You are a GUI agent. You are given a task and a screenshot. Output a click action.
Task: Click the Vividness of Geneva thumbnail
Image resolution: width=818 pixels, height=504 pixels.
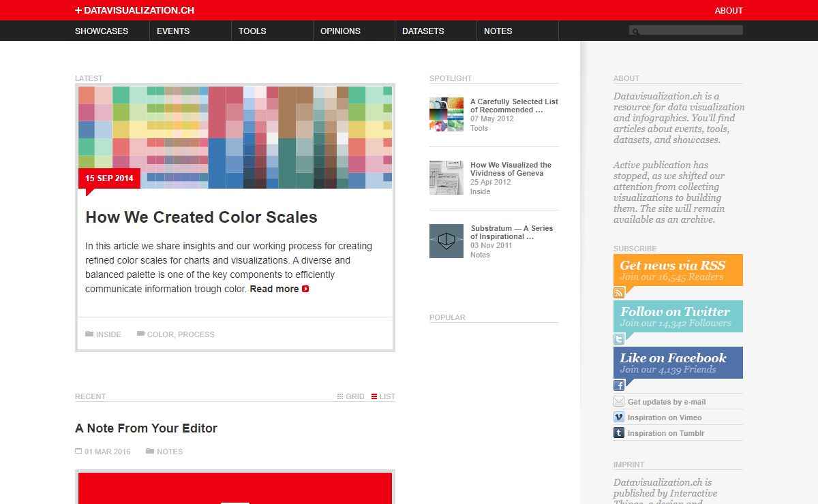(x=446, y=178)
